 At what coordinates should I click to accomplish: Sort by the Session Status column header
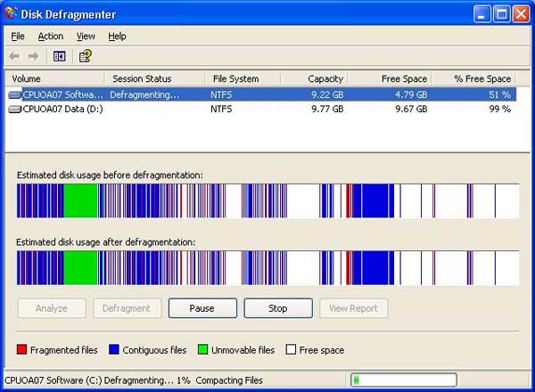pos(154,78)
